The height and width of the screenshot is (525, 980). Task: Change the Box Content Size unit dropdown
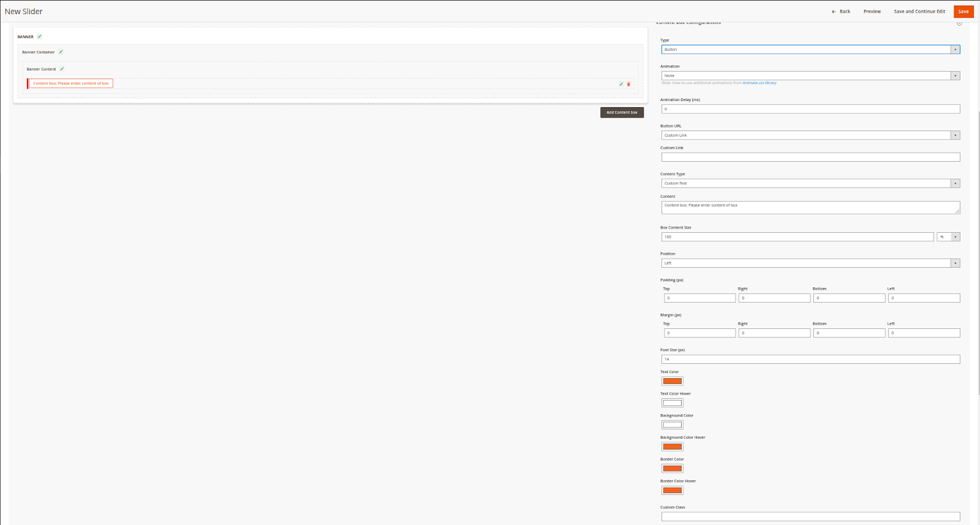click(948, 237)
